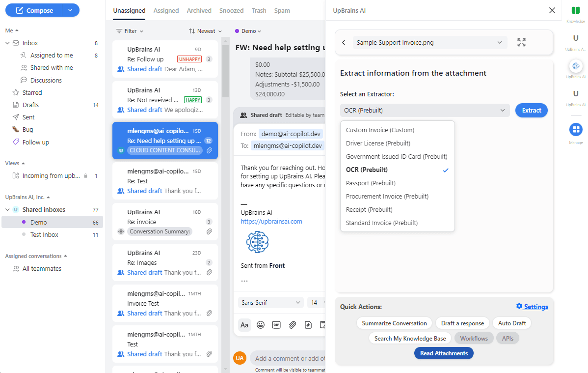
Task: Collapse the Inbox tree chevron
Action: [7, 43]
